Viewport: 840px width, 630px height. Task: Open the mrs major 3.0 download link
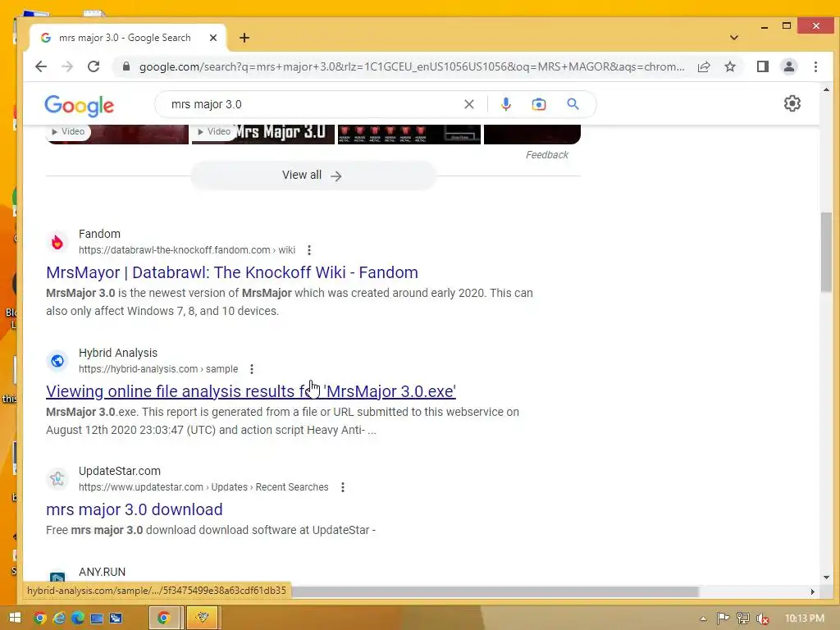[x=135, y=509]
